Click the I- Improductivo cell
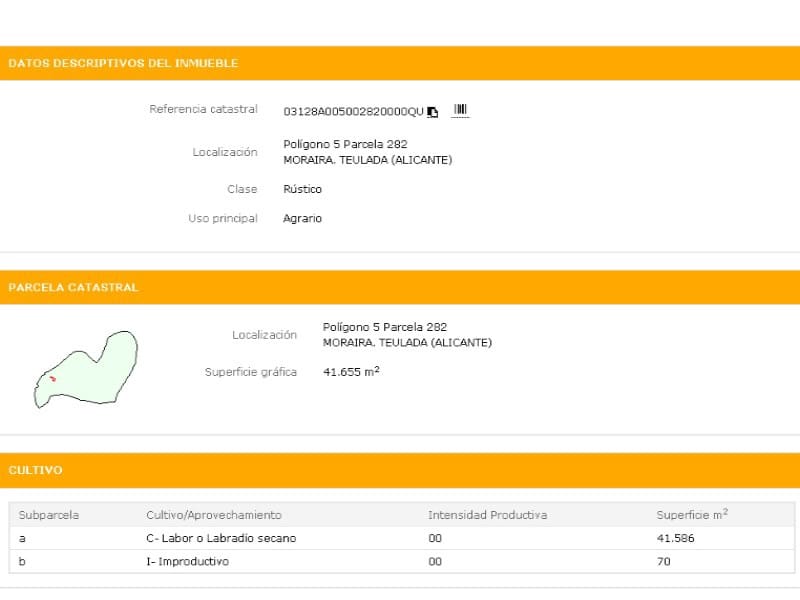Image resolution: width=800 pixels, height=600 pixels. (x=187, y=561)
